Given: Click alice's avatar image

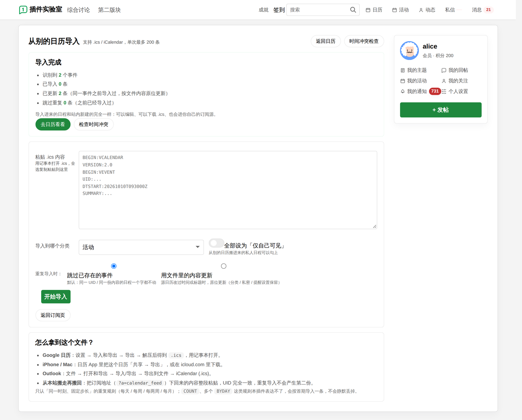Looking at the screenshot, I should (409, 51).
